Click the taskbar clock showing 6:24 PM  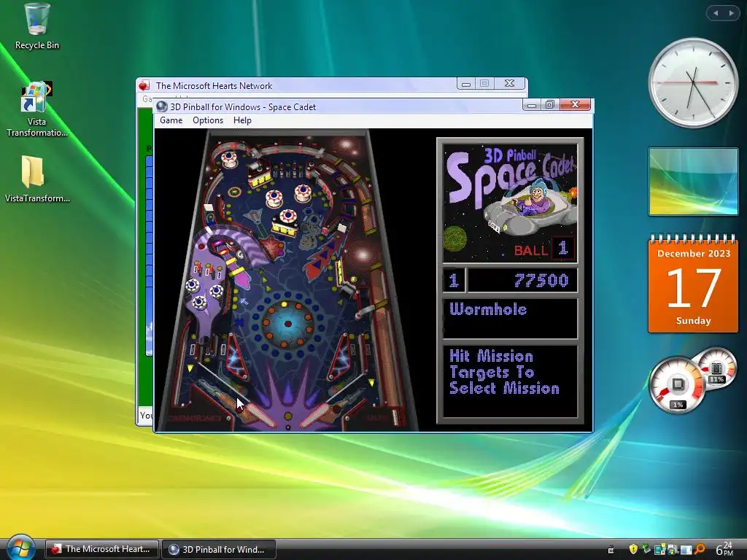tap(724, 549)
